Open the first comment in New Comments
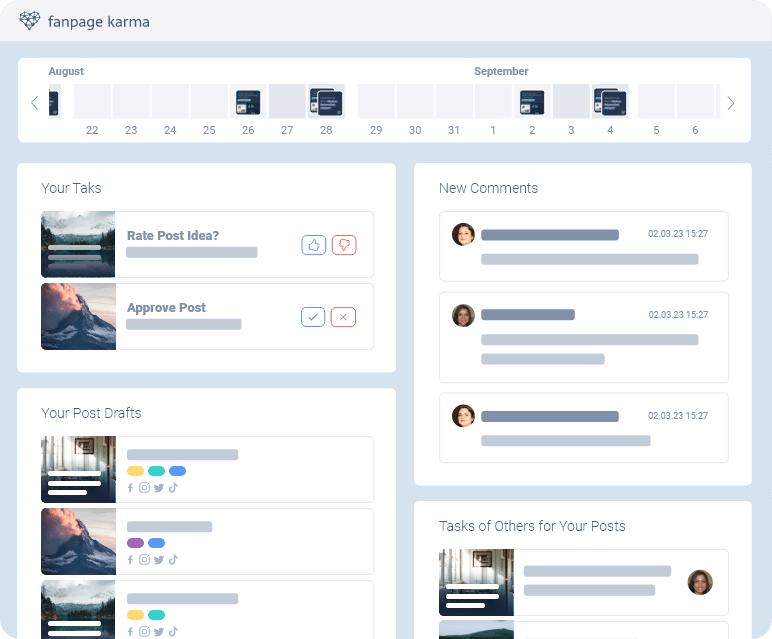 pos(584,246)
